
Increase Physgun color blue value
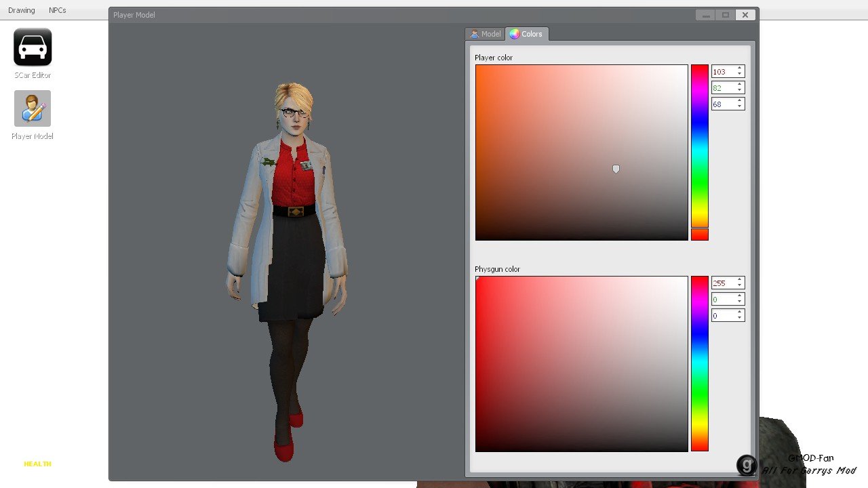[740, 312]
